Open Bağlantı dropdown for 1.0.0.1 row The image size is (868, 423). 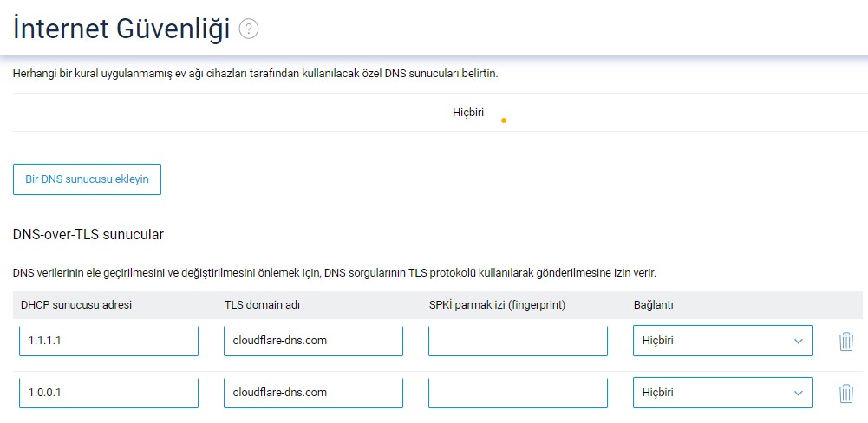(x=722, y=393)
